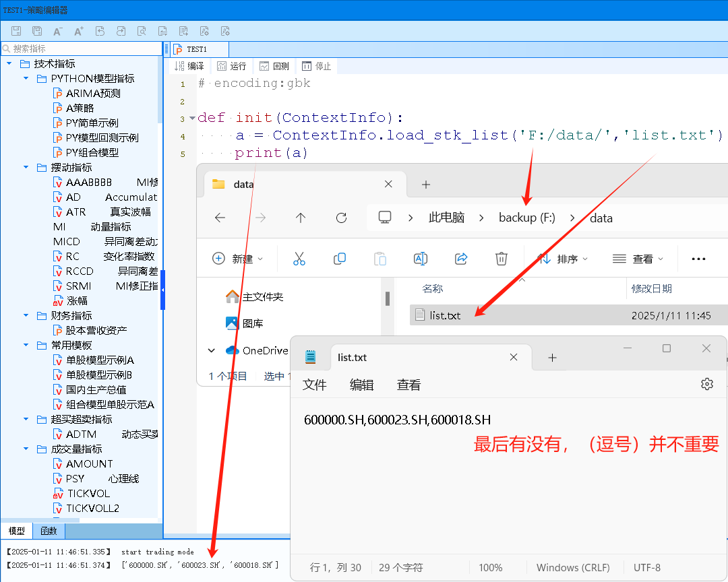This screenshot has height=582, width=728.
Task: Collapse the 常用模板 folder
Action: coord(26,346)
